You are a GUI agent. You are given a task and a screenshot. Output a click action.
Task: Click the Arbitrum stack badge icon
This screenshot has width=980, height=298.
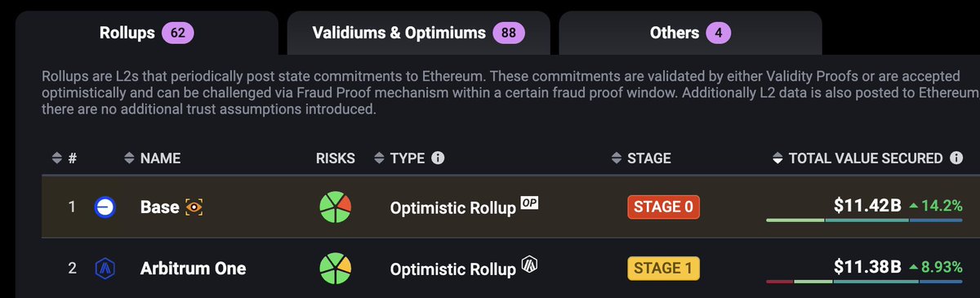(529, 264)
